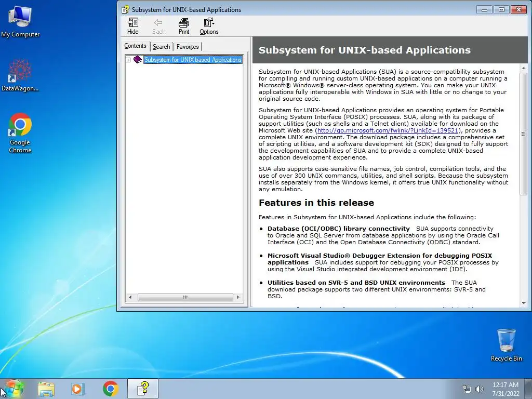The height and width of the screenshot is (399, 532).
Task: Open My Computer desktop icon
Action: point(20,22)
